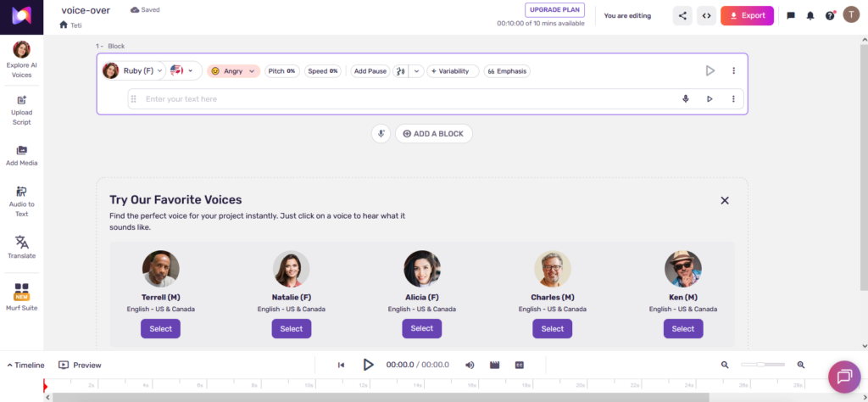Click the vertical page scrollbar
The image size is (868, 402).
click(864, 166)
